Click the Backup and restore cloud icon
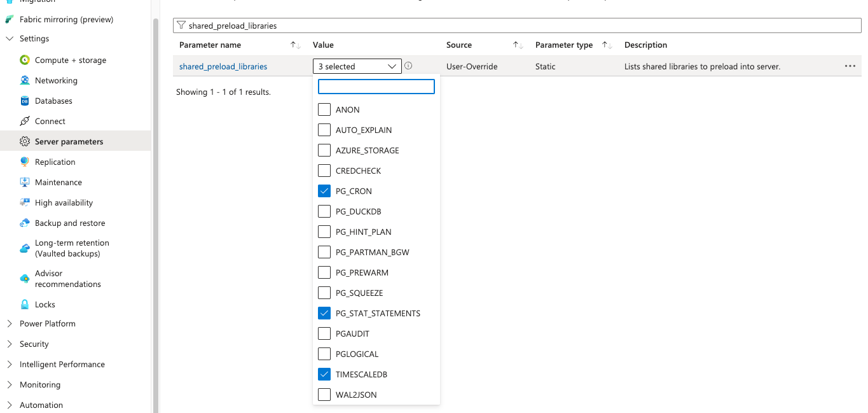This screenshot has height=413, width=868. tap(25, 223)
